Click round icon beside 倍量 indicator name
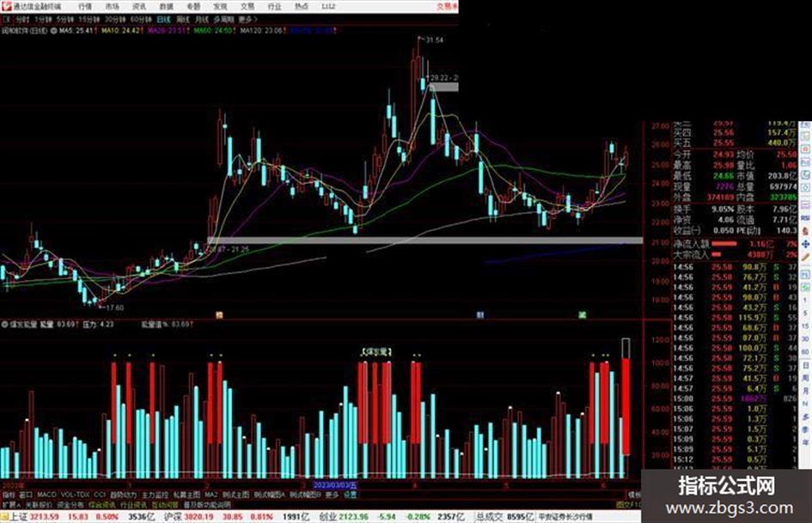The width and height of the screenshot is (812, 523). (4, 325)
